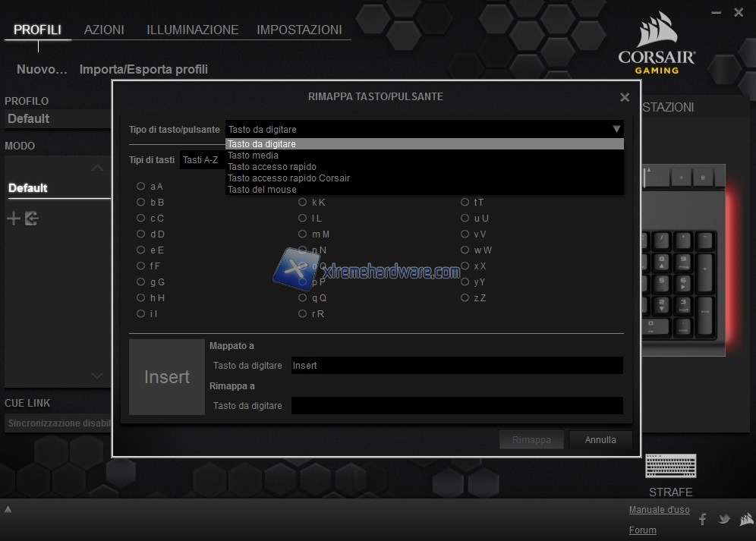The image size is (756, 541).
Task: Click the plus icon to add a mode
Action: tap(14, 219)
